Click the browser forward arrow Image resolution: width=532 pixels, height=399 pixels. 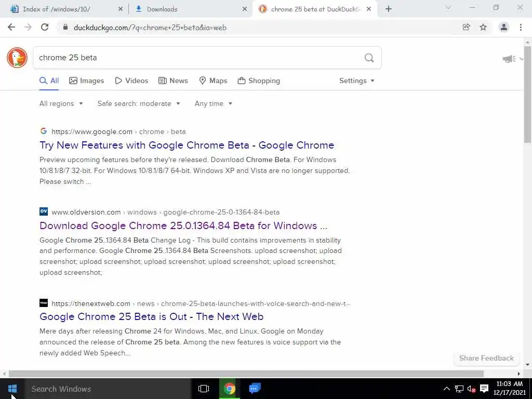28,28
